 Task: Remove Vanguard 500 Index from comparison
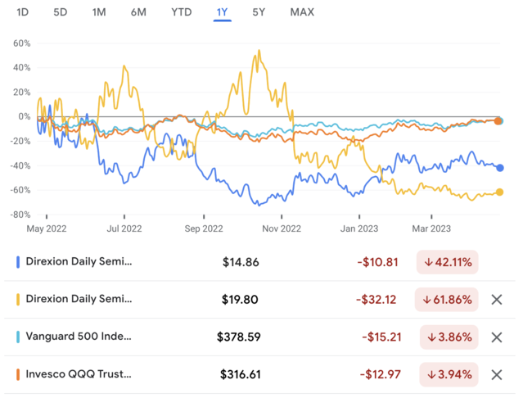[497, 337]
